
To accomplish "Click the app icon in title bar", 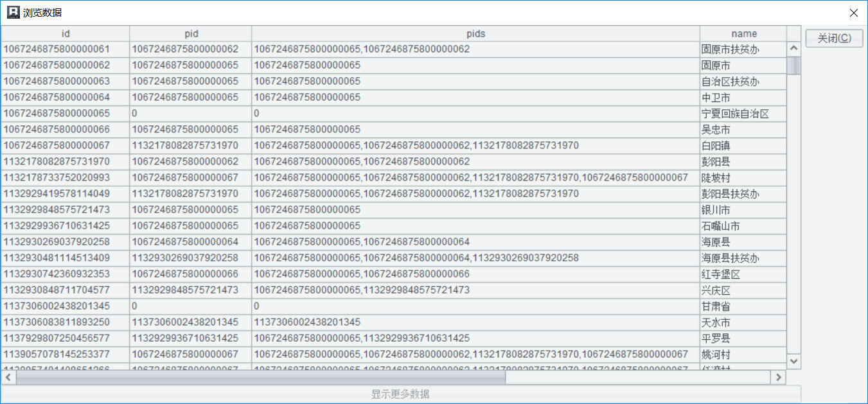I will [x=13, y=12].
